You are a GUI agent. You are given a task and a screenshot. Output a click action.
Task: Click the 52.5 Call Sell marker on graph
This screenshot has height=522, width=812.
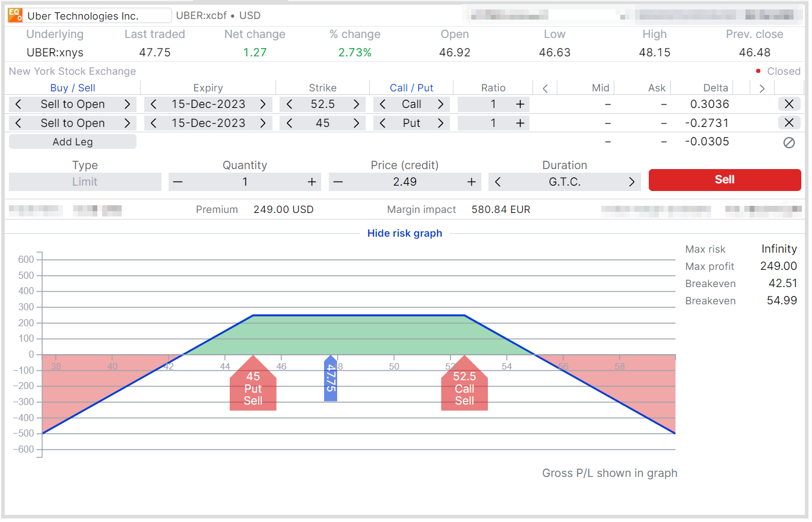pyautogui.click(x=464, y=384)
